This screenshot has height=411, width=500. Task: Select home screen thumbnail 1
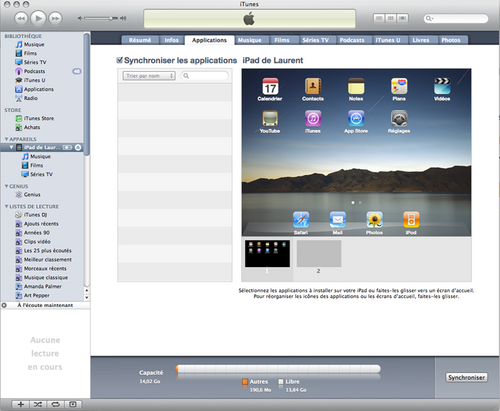coord(267,253)
